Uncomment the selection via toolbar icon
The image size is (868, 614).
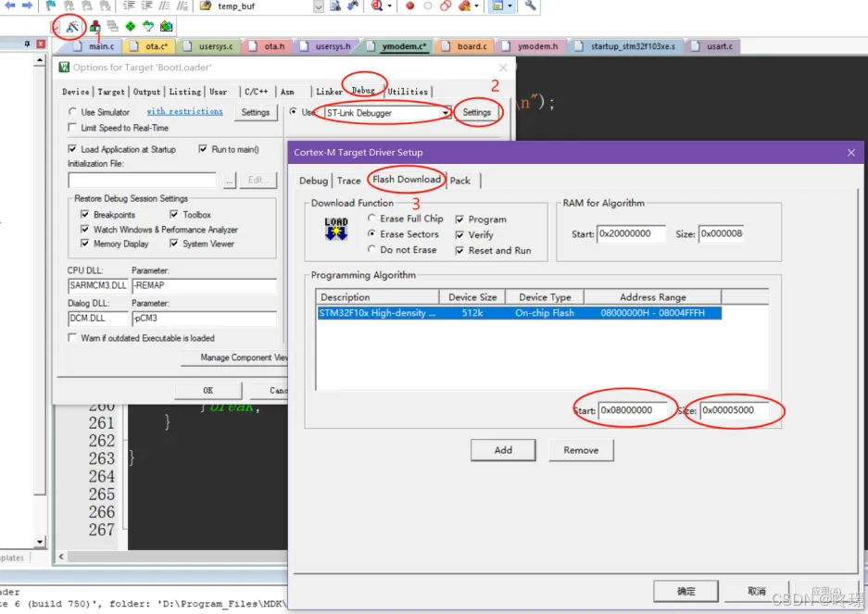coord(182,6)
